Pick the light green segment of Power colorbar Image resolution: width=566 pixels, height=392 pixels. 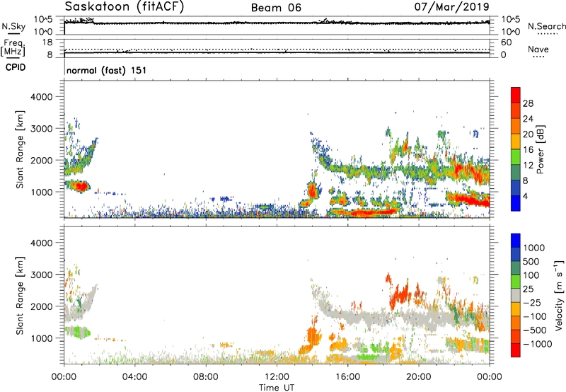516,157
